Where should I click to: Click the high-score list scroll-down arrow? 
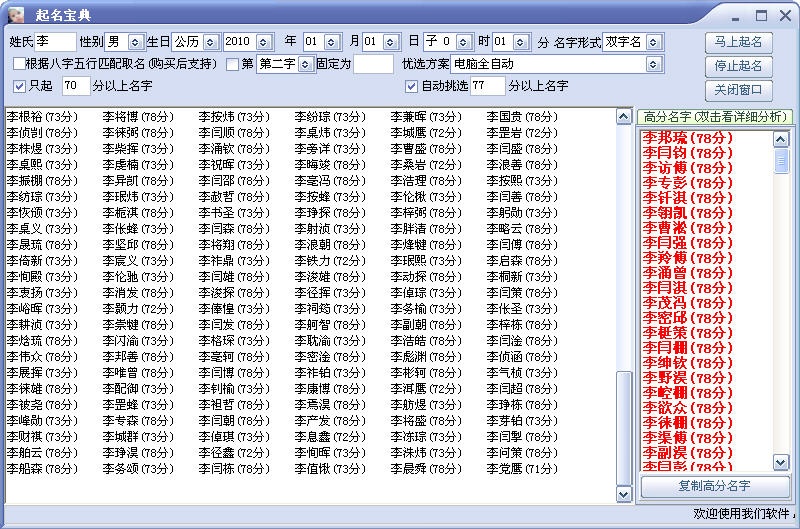coord(781,462)
